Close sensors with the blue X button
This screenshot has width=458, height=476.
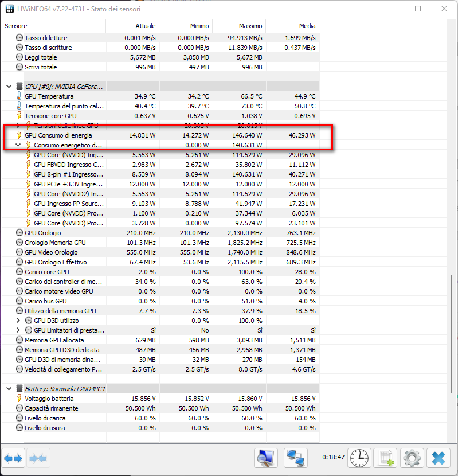point(439,458)
